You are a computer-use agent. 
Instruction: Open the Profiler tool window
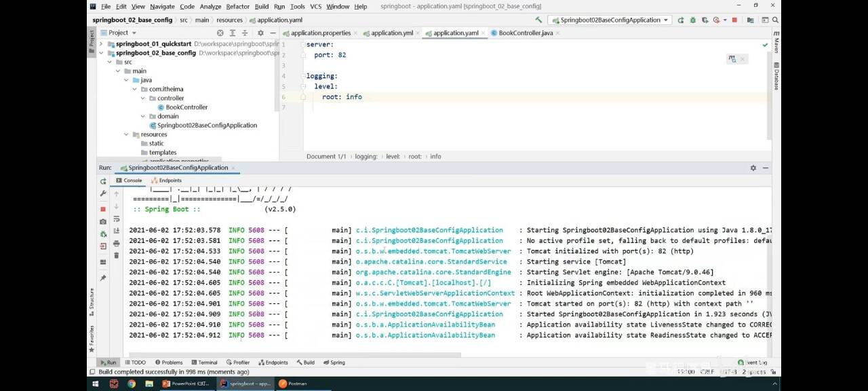(x=238, y=362)
